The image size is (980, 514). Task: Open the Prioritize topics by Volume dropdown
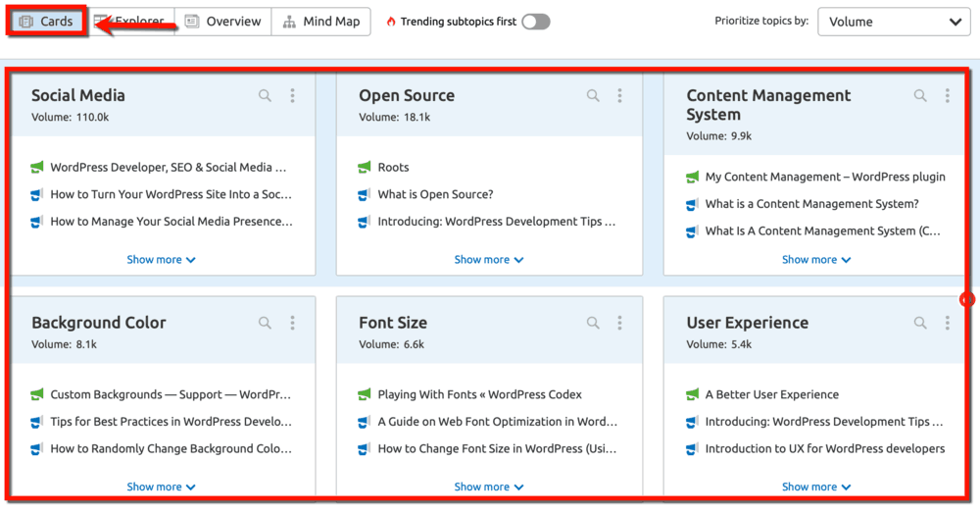[894, 22]
